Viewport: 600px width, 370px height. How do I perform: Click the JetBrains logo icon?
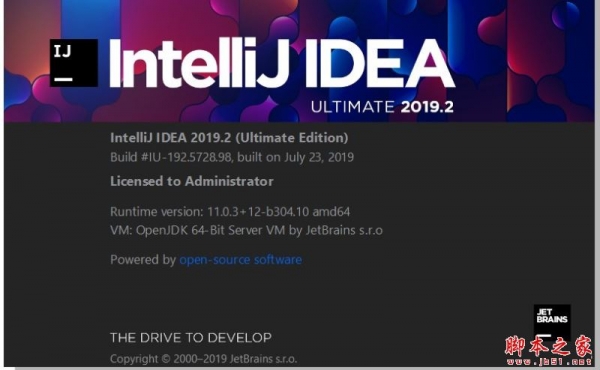(552, 322)
